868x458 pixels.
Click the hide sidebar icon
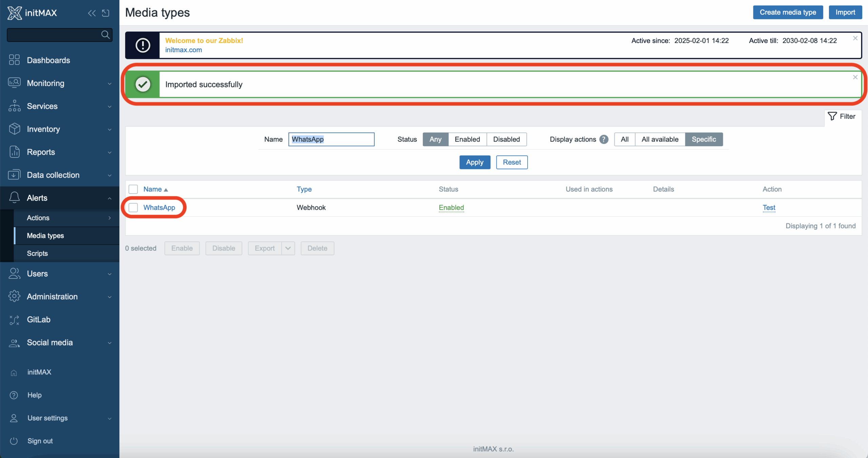[106, 13]
